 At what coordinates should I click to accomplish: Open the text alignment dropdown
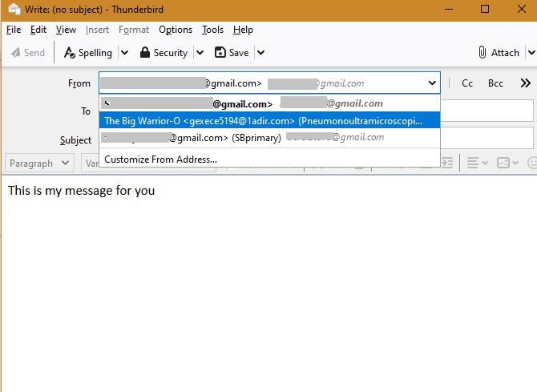(477, 163)
